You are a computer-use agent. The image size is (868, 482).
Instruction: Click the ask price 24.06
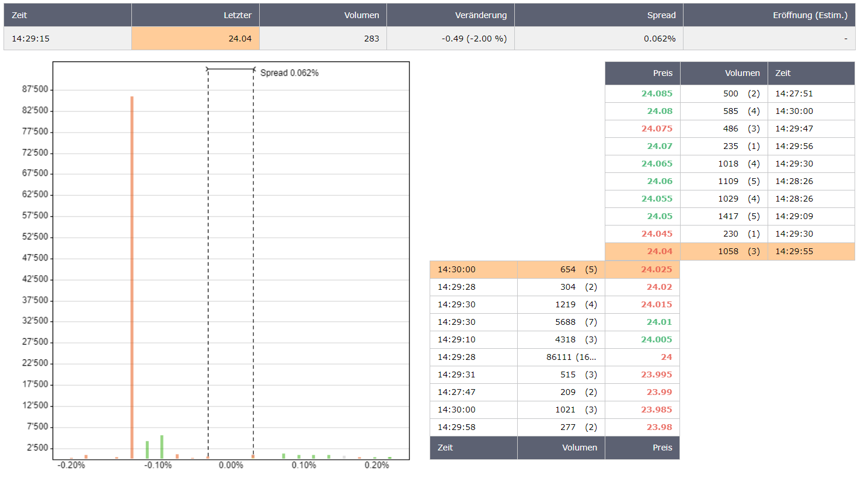pos(659,181)
